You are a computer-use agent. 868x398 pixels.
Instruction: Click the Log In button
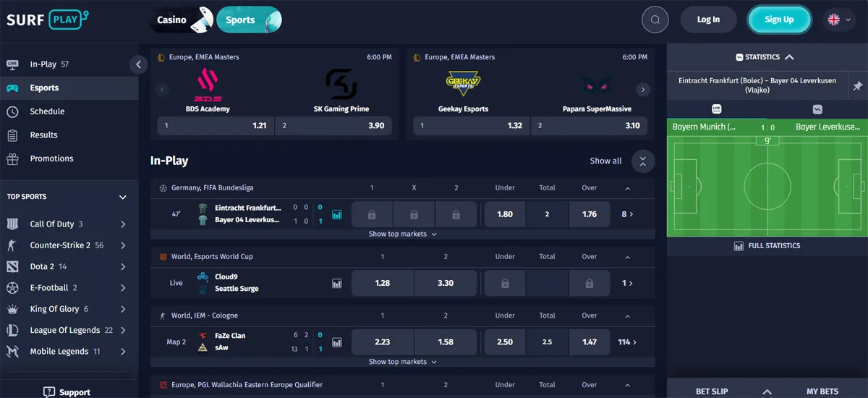[708, 20]
